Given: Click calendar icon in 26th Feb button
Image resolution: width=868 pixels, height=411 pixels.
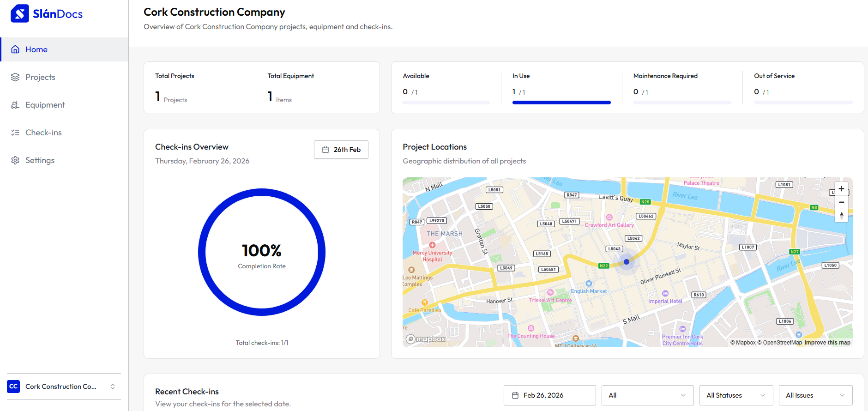Looking at the screenshot, I should [x=325, y=150].
